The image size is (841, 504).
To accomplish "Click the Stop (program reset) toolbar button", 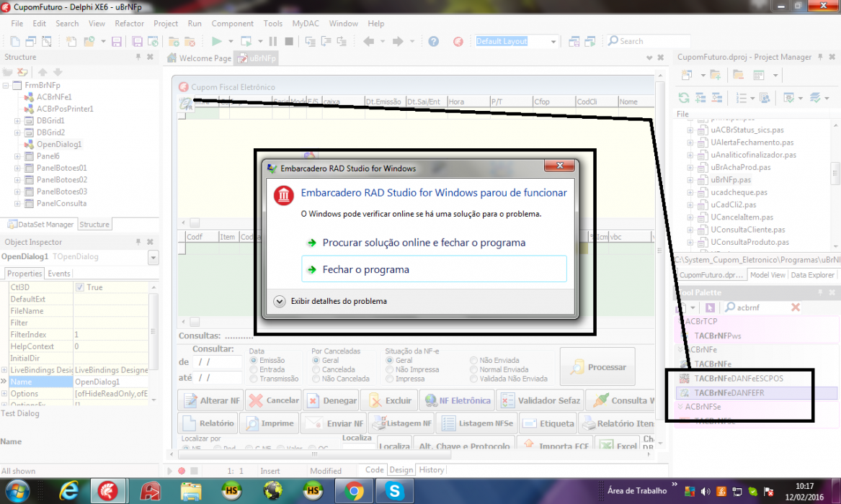I will coord(289,41).
